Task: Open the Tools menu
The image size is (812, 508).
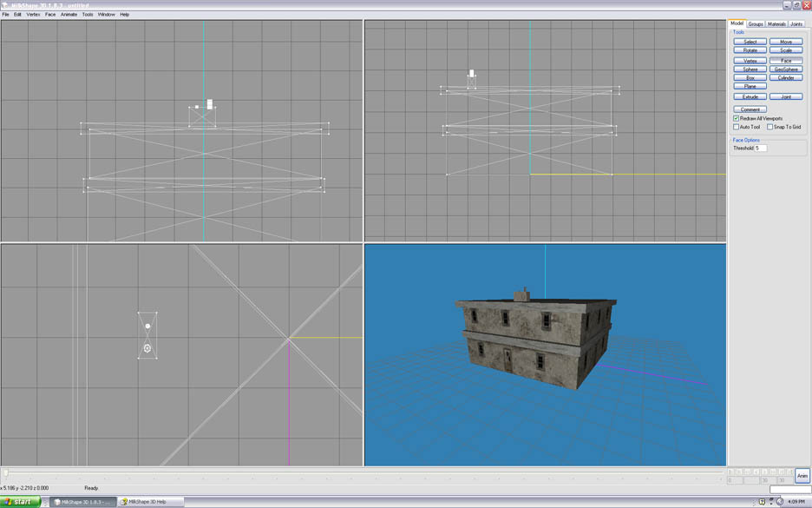Action: tap(88, 15)
